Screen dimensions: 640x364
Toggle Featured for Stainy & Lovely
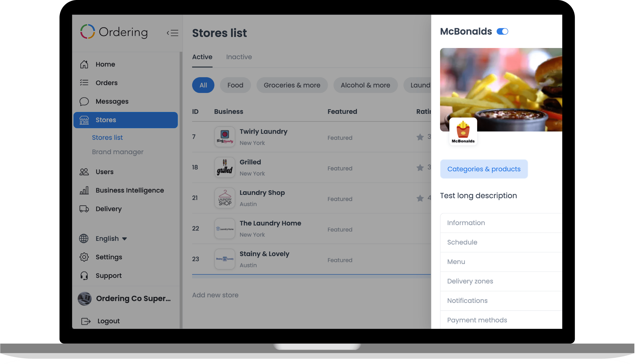(340, 260)
